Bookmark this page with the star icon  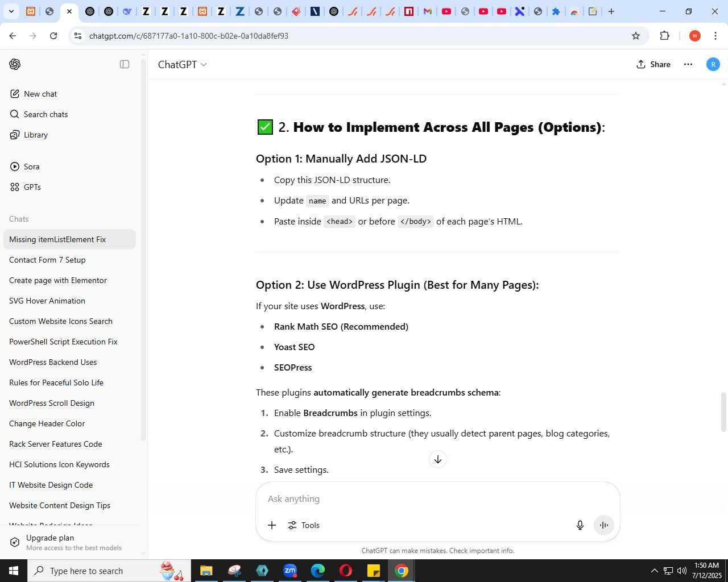pyautogui.click(x=636, y=36)
